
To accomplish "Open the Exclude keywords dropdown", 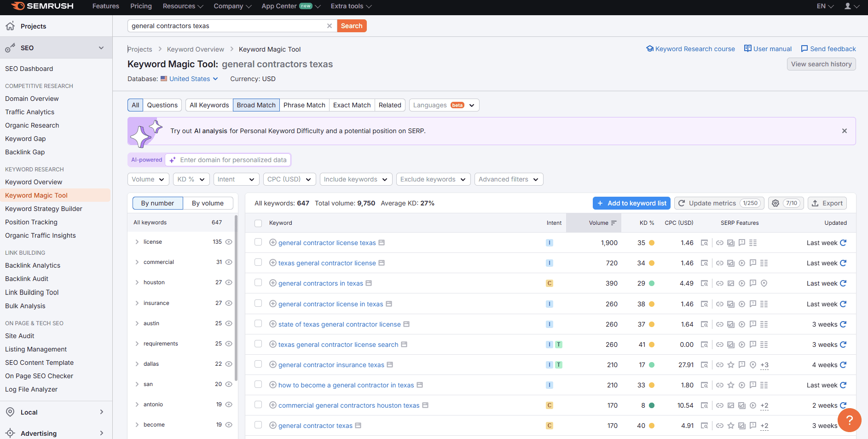I will [433, 179].
